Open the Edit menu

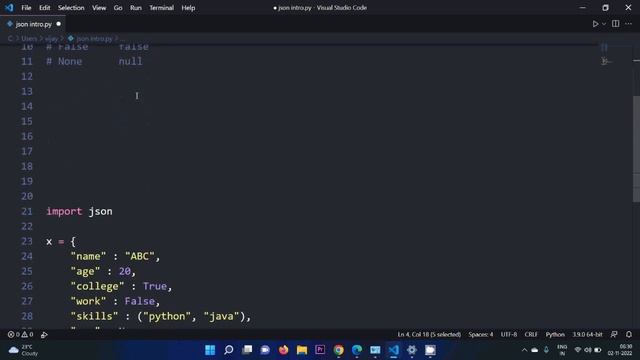[44, 8]
